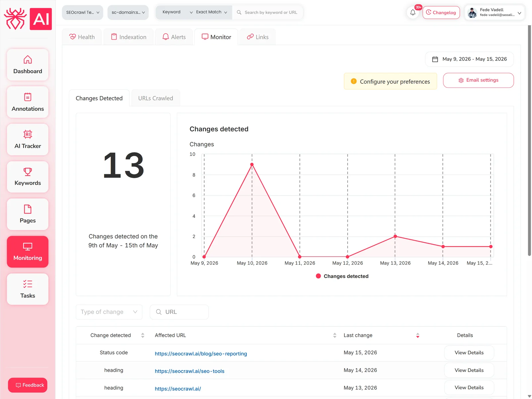Viewport: 532px width, 399px height.
Task: Open the Changelog button
Action: pos(441,13)
